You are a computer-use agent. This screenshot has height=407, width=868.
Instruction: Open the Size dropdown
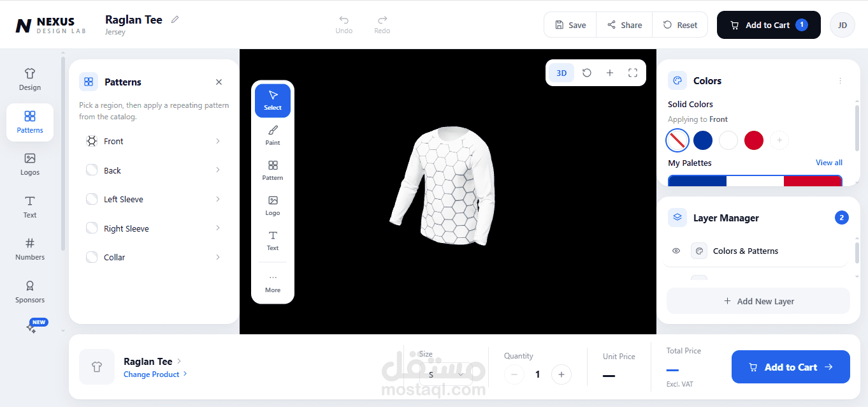tap(445, 374)
